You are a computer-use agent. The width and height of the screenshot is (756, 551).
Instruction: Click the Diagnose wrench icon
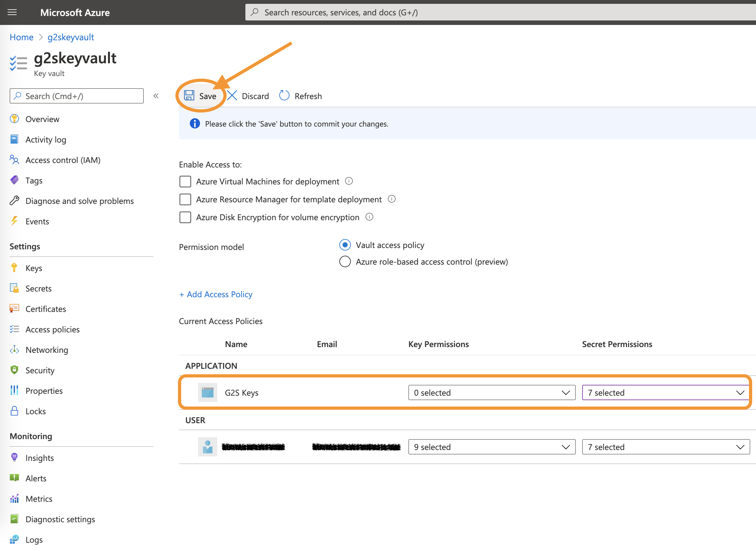coord(14,200)
